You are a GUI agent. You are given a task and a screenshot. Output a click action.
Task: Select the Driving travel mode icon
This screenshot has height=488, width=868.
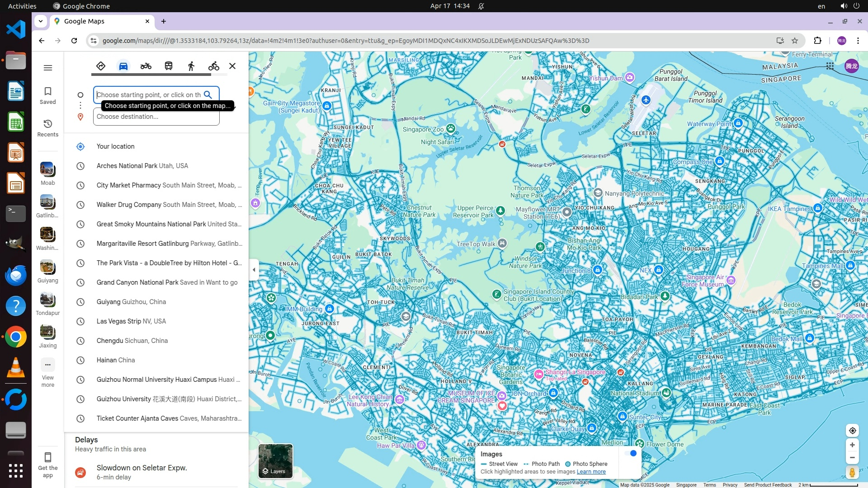[x=123, y=66]
